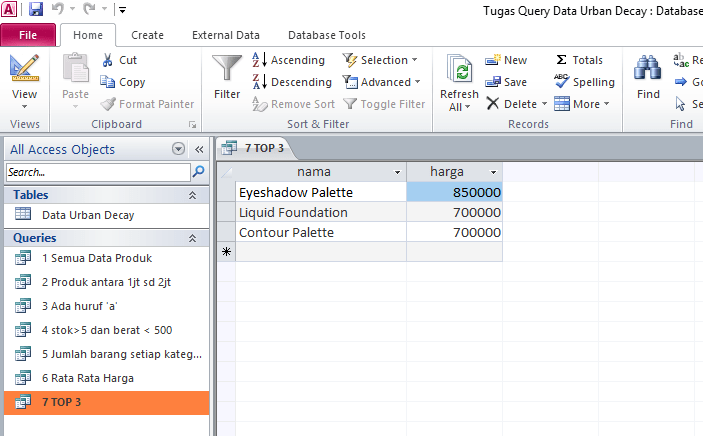Click the Paste clipboard icon
Screen dimensions: 703x436
pos(75,68)
